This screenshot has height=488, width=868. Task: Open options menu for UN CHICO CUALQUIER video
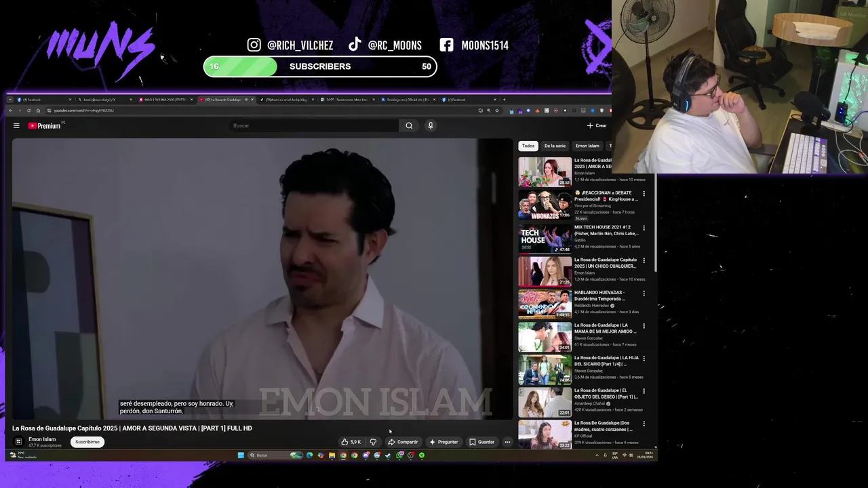point(644,260)
